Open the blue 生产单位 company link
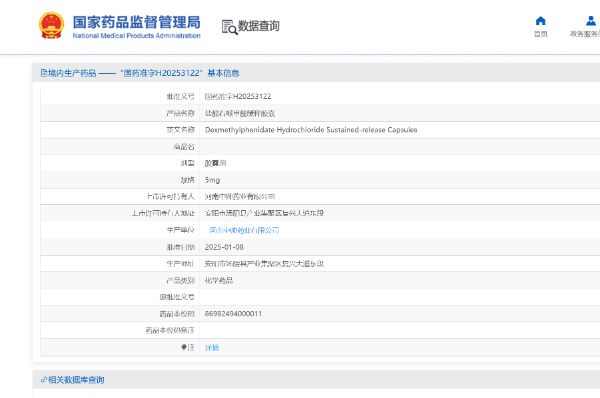The image size is (600, 398). [244, 230]
